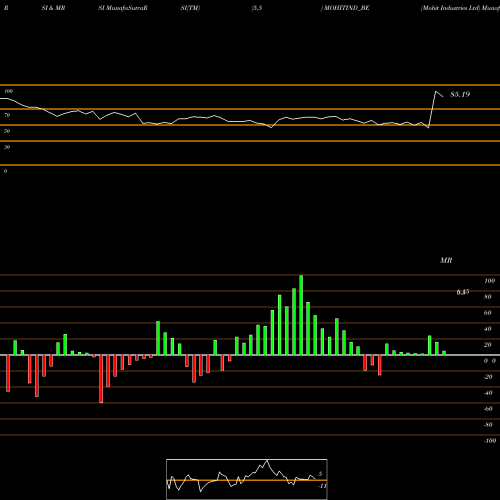Screen dimensions: 500x500
Task: Click the 'SI & MR' header label
Action: tap(53, 8)
